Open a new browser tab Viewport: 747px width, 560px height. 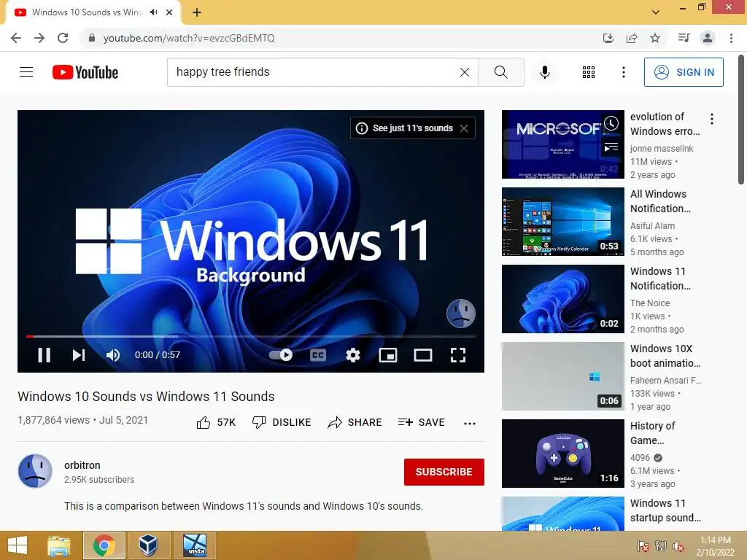197,12
